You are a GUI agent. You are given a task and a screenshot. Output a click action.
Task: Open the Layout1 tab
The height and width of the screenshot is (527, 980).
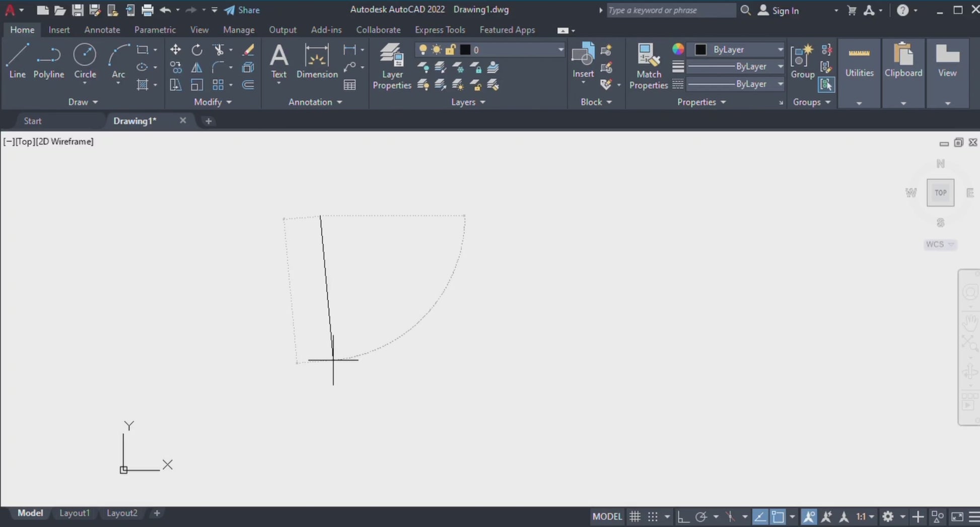(75, 513)
